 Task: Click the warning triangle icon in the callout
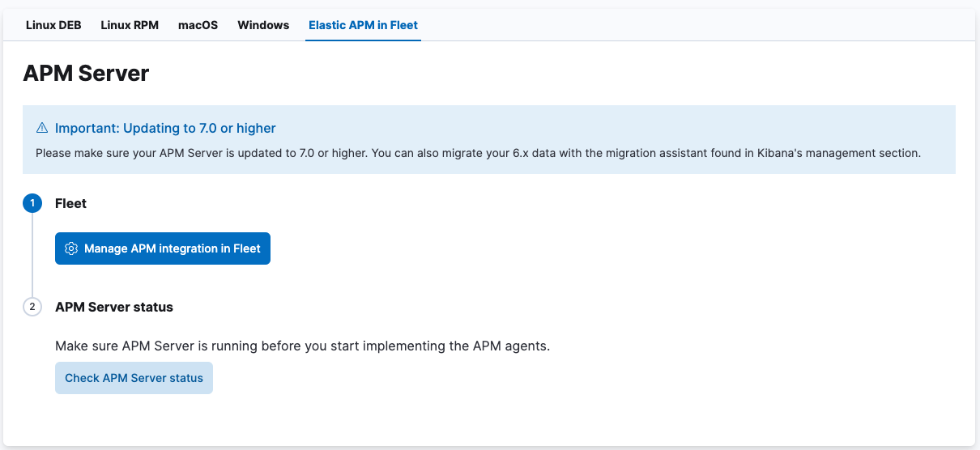42,129
